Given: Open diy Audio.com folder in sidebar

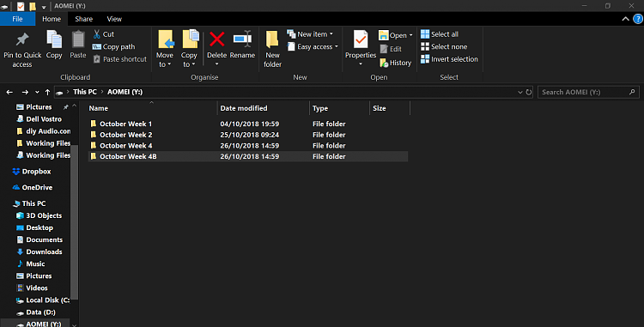Looking at the screenshot, I should click(43, 131).
